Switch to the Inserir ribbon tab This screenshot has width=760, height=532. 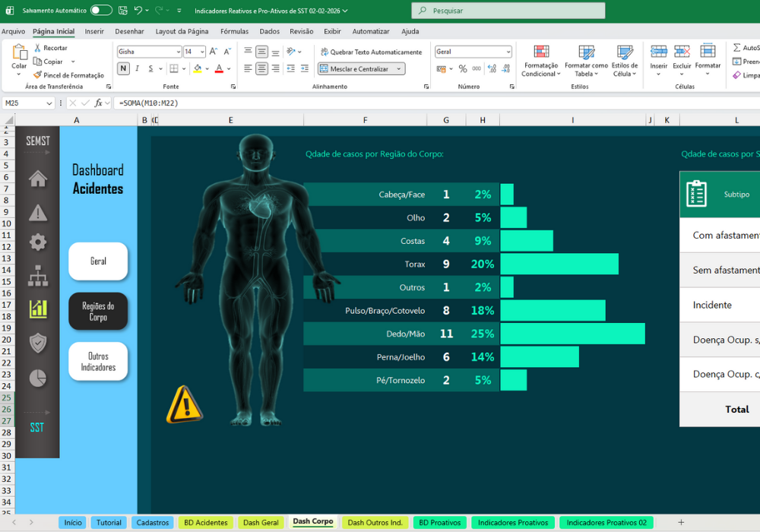pos(94,31)
